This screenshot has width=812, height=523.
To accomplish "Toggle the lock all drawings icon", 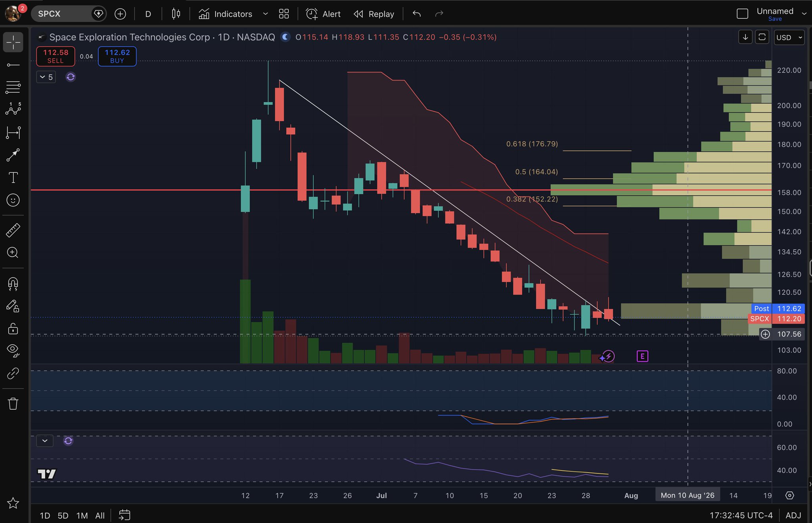I will pyautogui.click(x=13, y=328).
